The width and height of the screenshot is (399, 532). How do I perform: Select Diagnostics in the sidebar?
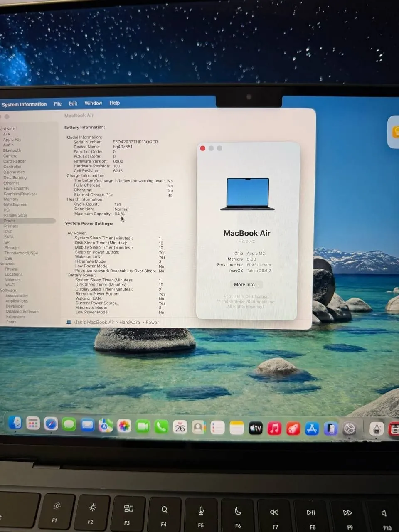pyautogui.click(x=14, y=172)
